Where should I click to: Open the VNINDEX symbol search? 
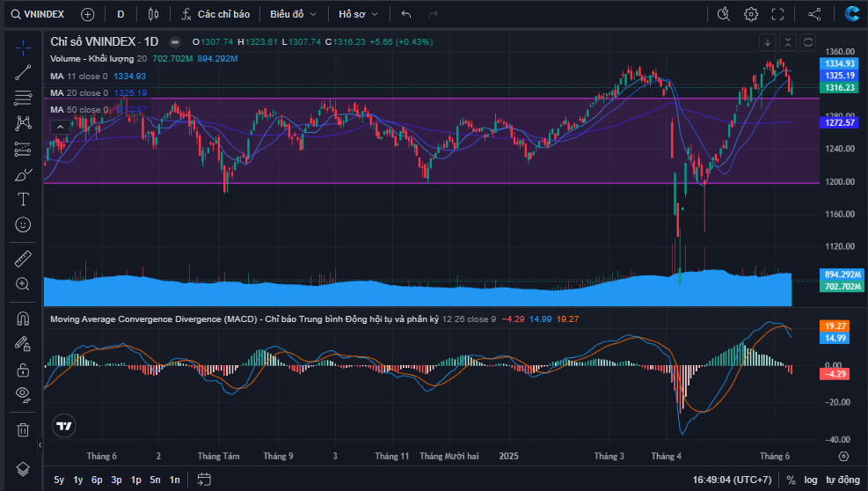(38, 14)
